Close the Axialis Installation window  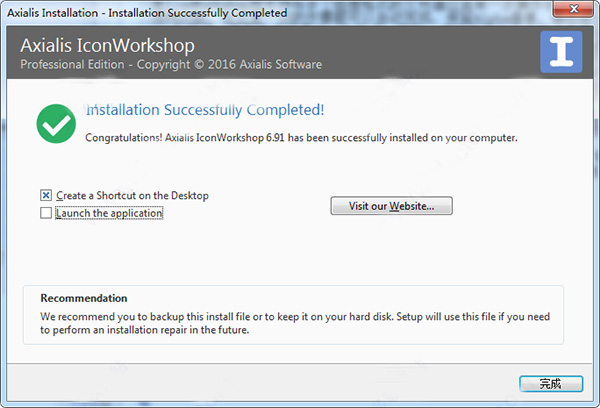click(573, 9)
